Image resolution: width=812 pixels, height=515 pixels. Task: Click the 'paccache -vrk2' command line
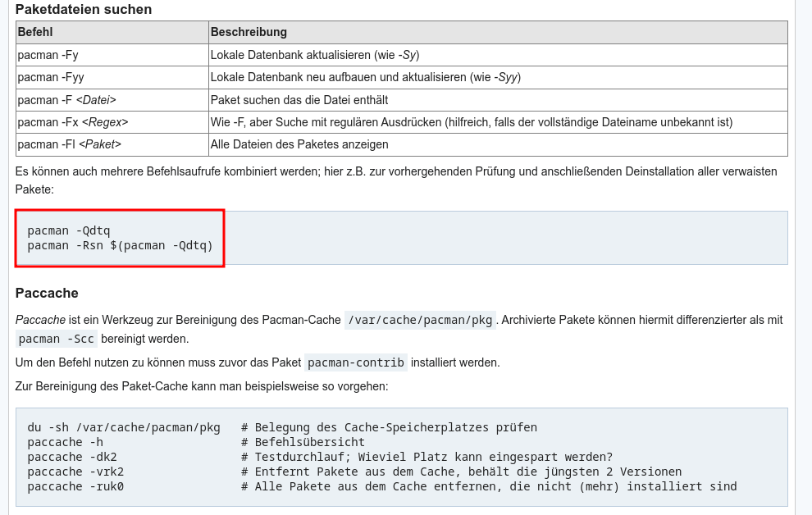[75, 472]
